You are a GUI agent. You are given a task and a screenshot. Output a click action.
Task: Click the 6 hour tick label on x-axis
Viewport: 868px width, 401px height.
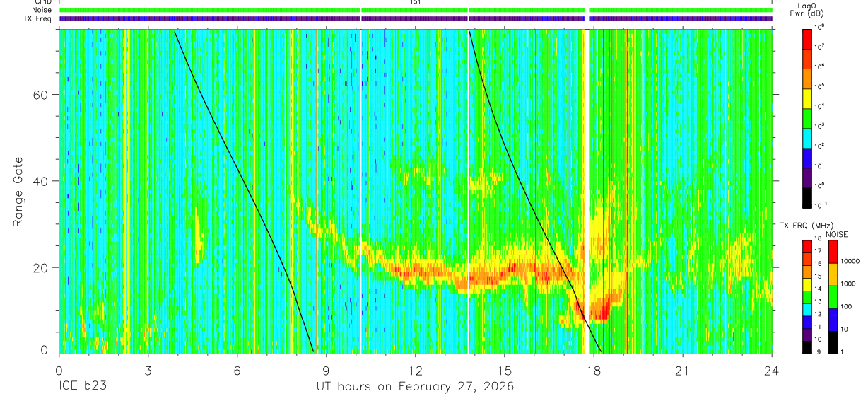pos(237,371)
